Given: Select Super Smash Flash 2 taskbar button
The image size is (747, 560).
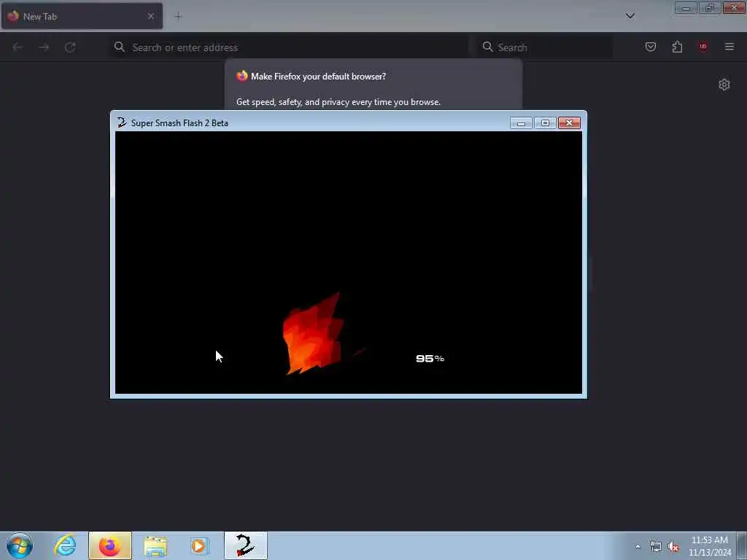Looking at the screenshot, I should pyautogui.click(x=246, y=545).
